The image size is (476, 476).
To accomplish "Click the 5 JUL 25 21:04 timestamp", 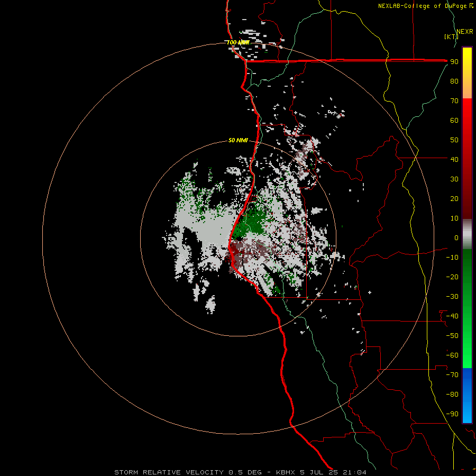I will pyautogui.click(x=333, y=472).
